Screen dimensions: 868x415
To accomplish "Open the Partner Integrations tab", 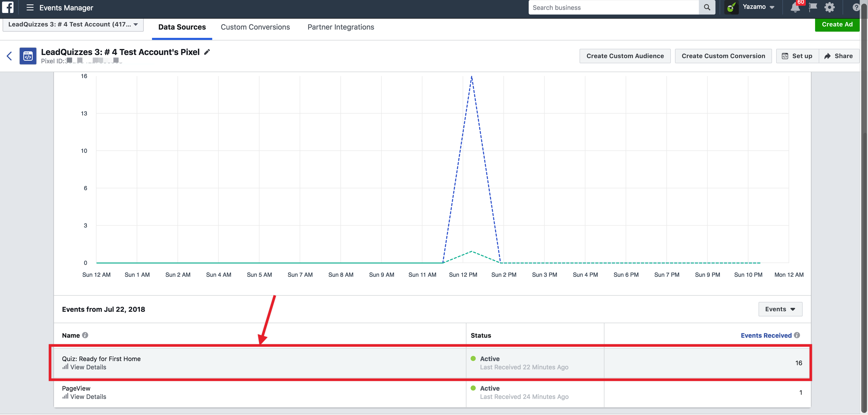I will [341, 27].
